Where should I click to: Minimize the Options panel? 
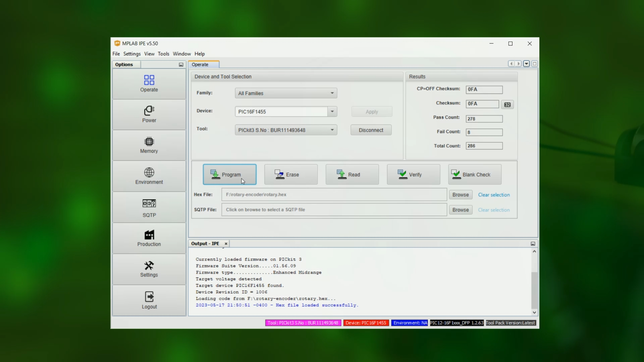(x=181, y=65)
